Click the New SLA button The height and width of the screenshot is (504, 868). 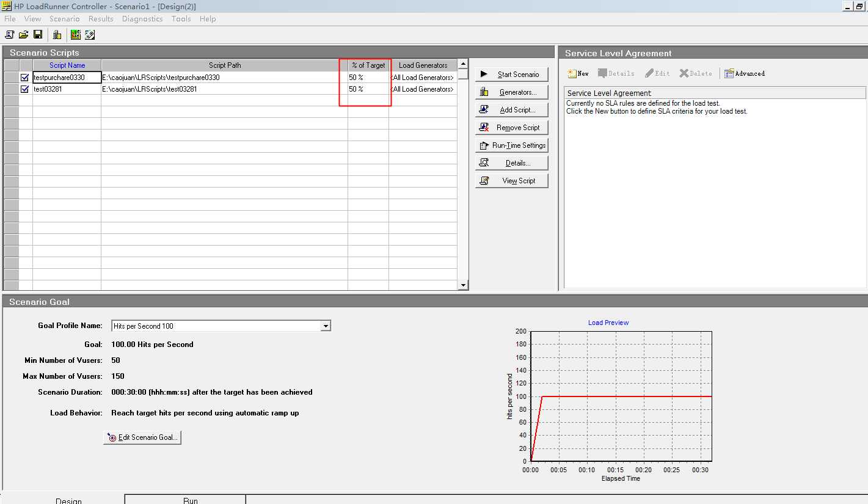coord(578,73)
